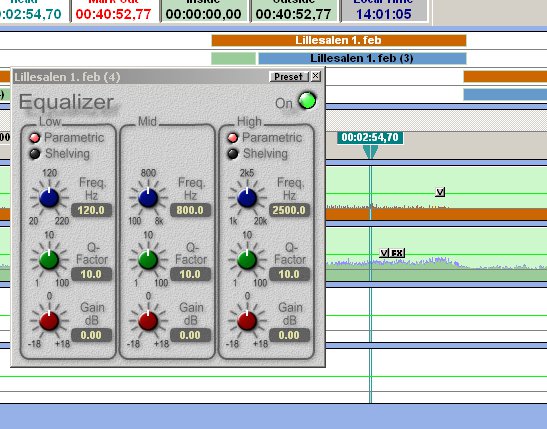The width and height of the screenshot is (547, 429).
Task: Click the High frequency value 2500.0
Action: tap(289, 210)
